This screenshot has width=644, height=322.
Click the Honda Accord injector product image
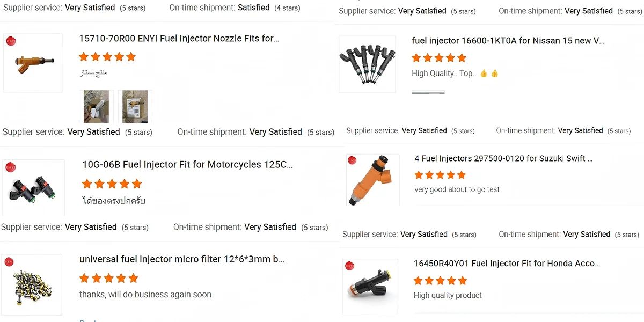[x=370, y=287]
